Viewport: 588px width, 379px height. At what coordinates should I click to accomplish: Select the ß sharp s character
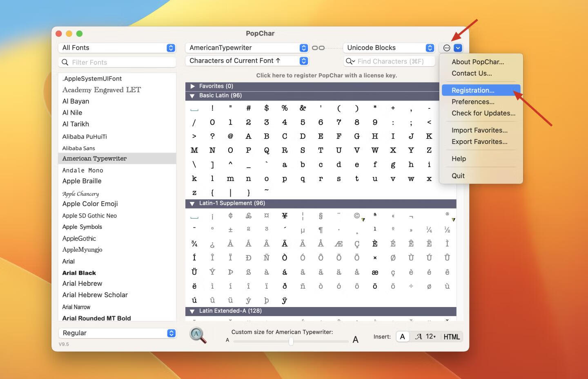tap(248, 272)
